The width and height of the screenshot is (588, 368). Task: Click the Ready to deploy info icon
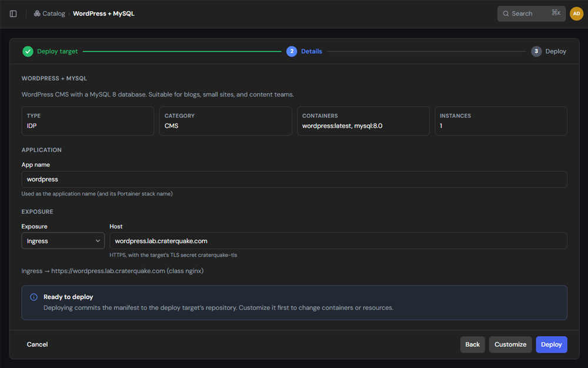34,297
